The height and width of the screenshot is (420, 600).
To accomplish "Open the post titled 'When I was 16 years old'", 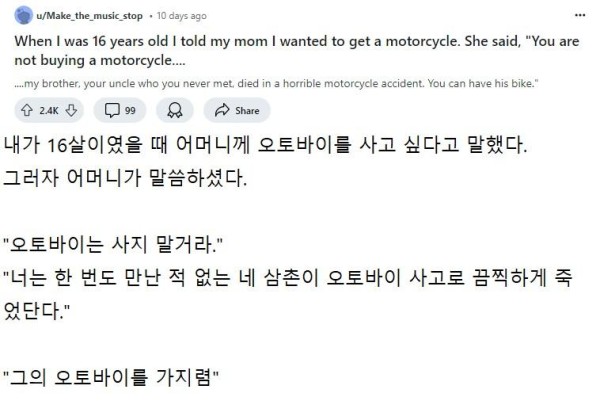I will tap(297, 50).
